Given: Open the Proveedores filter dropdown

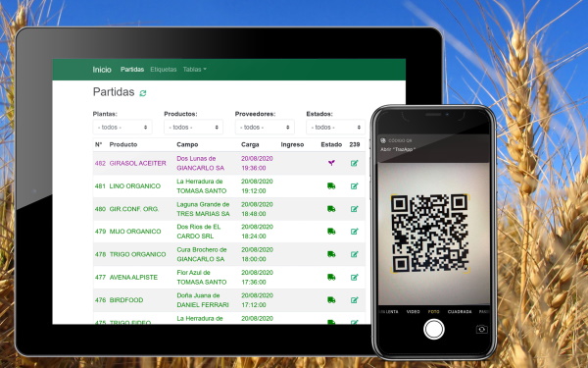Looking at the screenshot, I should pos(265,128).
